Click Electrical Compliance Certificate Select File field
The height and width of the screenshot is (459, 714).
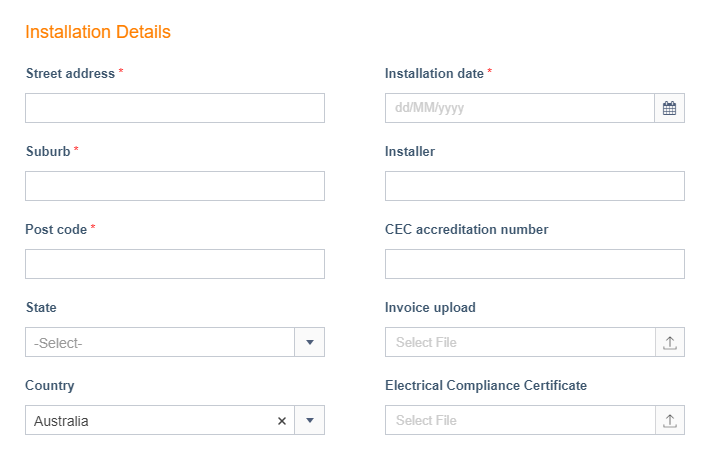pyautogui.click(x=520, y=420)
